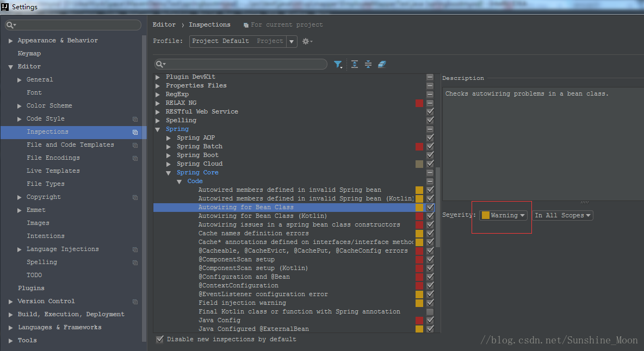Open the Severity Warning dropdown
This screenshot has height=351, width=644.
504,216
